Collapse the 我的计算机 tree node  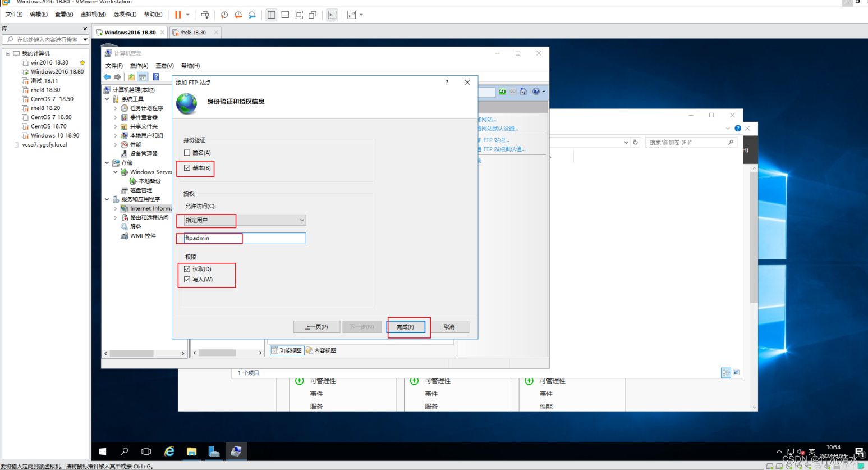(x=8, y=53)
